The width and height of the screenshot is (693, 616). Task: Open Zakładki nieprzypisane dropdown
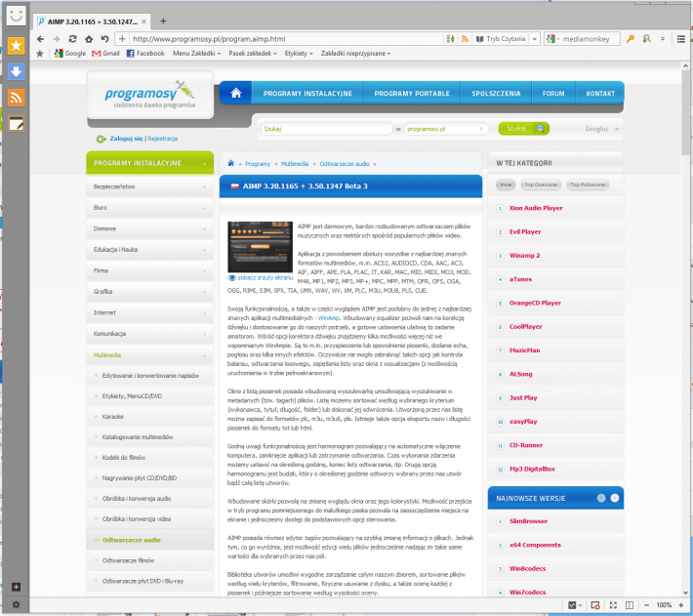coord(356,54)
